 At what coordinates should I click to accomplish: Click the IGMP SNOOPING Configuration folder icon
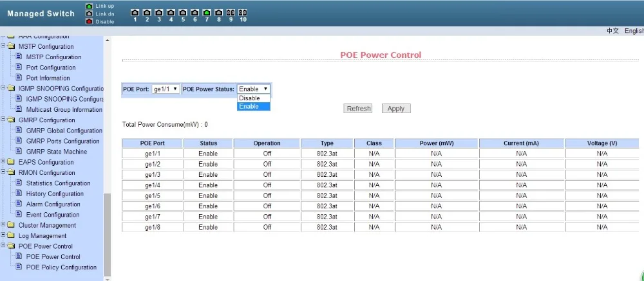[11, 89]
